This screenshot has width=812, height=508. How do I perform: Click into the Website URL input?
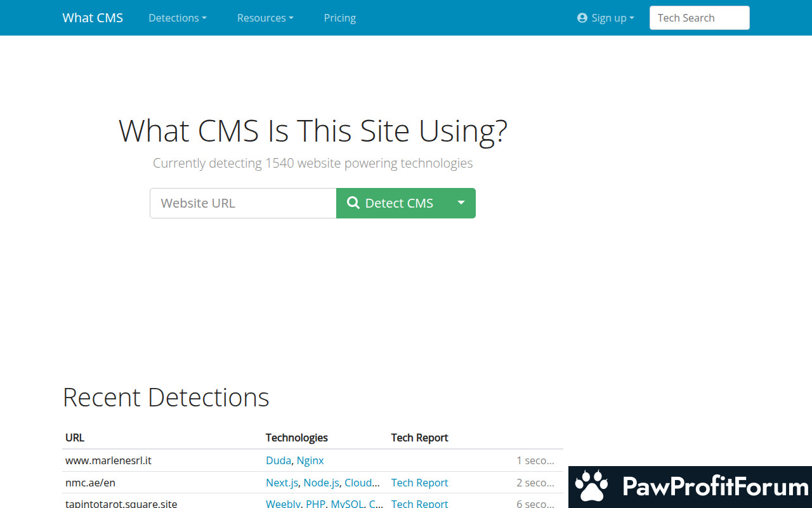tap(243, 203)
